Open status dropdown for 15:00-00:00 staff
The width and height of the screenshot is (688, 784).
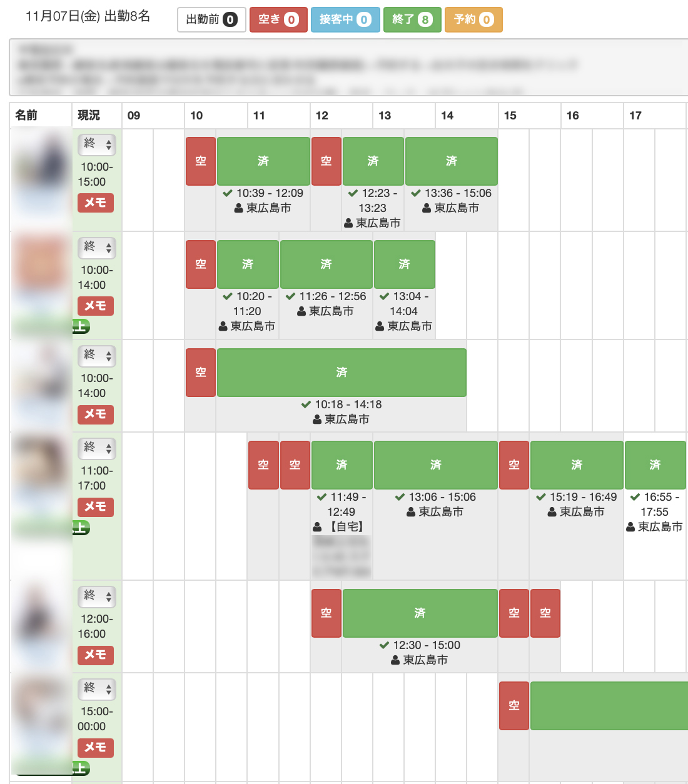click(x=97, y=689)
